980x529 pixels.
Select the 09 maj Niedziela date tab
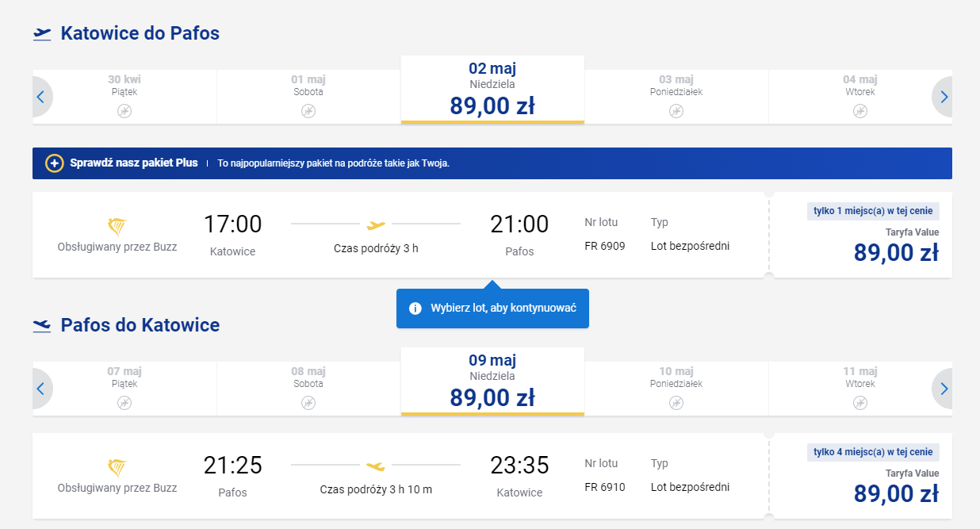492,381
